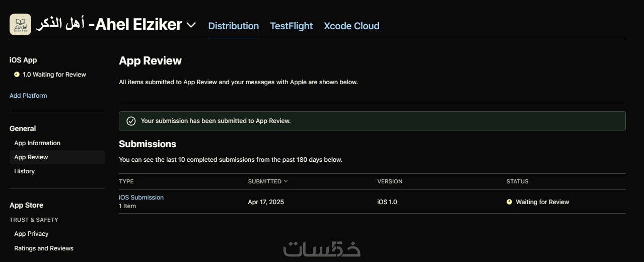The height and width of the screenshot is (262, 644).
Task: Open the TestFlight tab
Action: (291, 26)
